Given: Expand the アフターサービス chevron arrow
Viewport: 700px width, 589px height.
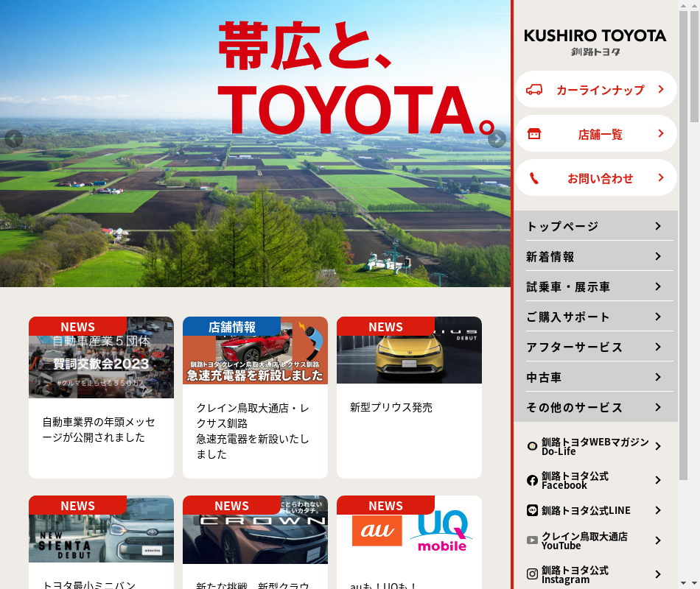Looking at the screenshot, I should tap(658, 347).
